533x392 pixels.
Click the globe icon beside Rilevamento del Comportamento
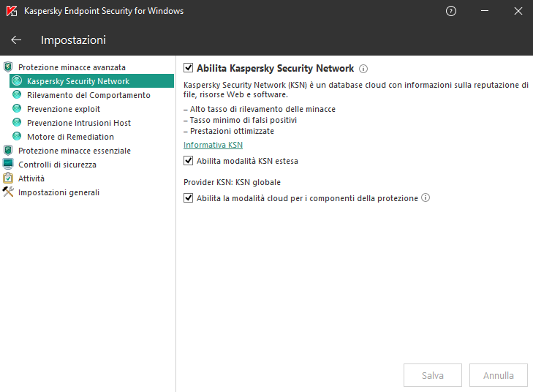tap(17, 94)
